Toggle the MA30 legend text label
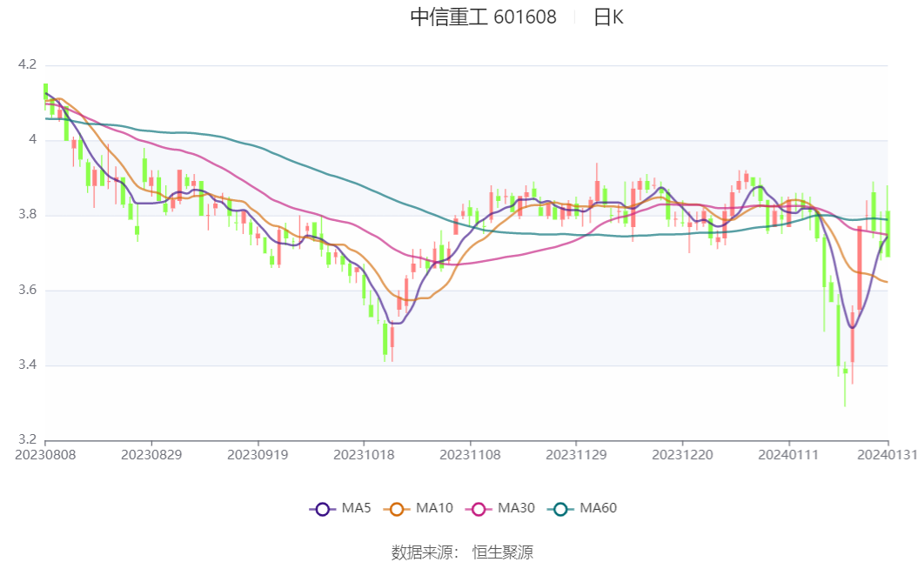Viewport: 924px width, 562px height. (516, 509)
